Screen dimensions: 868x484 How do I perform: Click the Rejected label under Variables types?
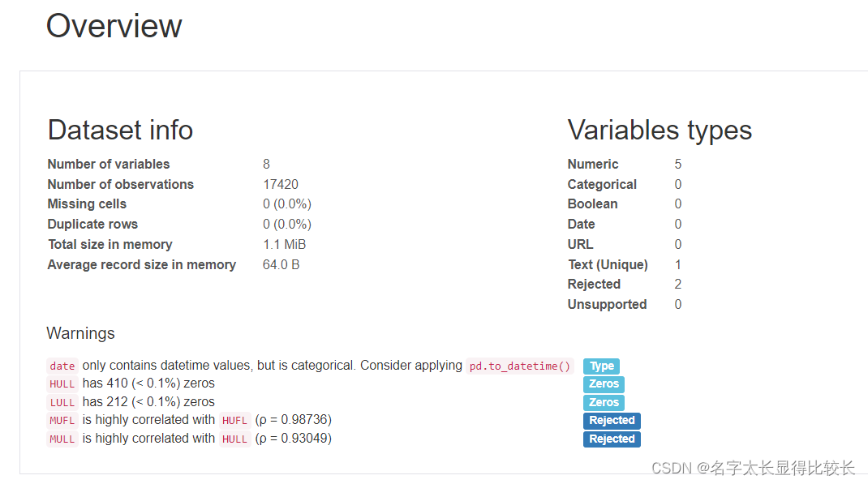click(x=594, y=285)
